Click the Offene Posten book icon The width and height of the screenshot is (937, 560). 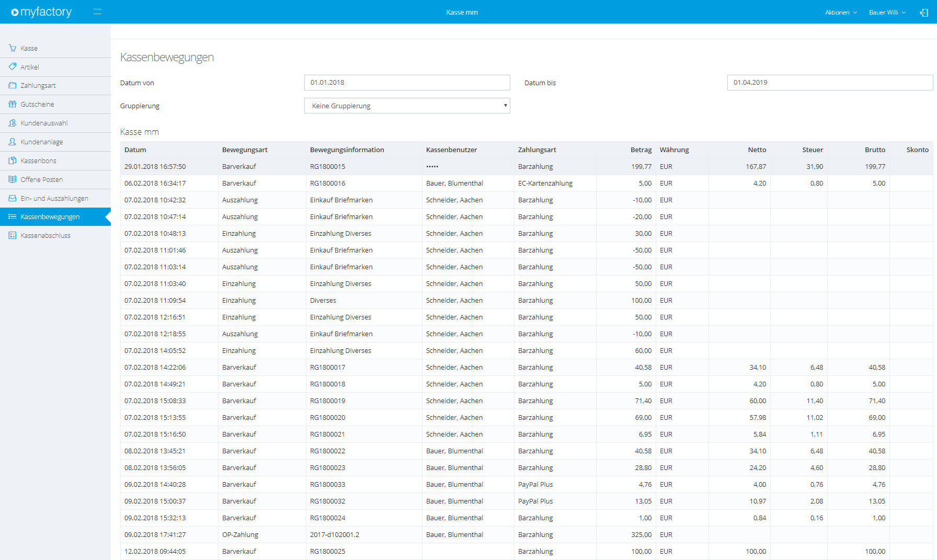tap(13, 179)
